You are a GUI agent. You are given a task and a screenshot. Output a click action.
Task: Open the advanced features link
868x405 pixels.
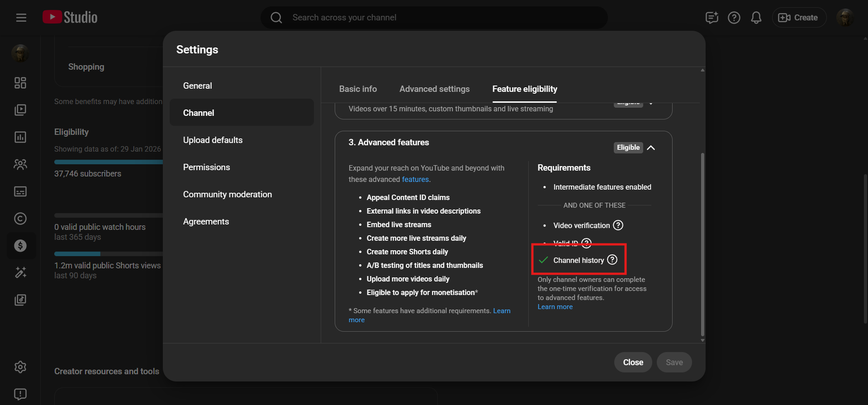[x=415, y=180]
